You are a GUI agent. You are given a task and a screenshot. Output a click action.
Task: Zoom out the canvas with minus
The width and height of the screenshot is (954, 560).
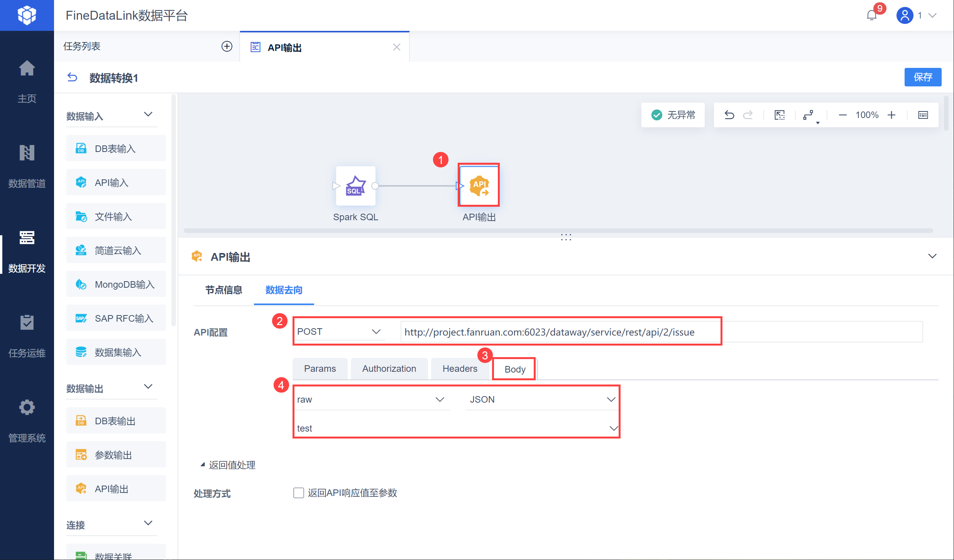point(842,115)
